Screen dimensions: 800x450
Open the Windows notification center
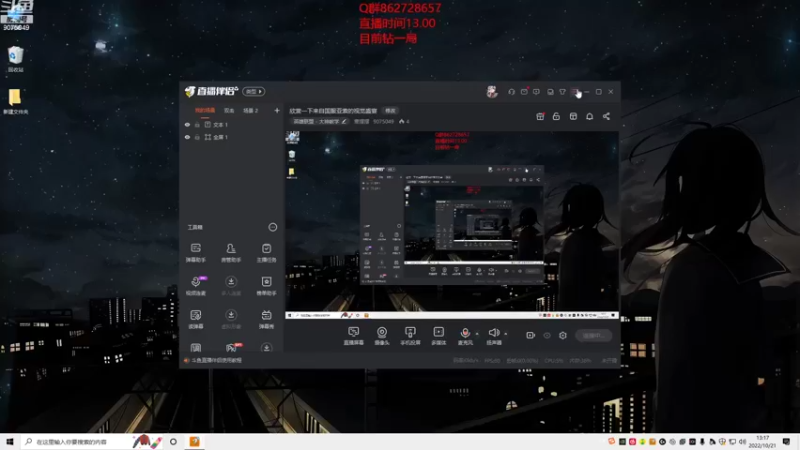pos(787,441)
